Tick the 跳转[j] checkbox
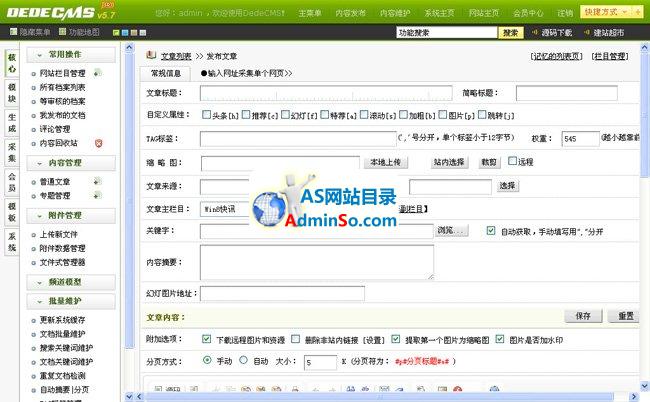This screenshot has height=402, width=650. pos(482,114)
